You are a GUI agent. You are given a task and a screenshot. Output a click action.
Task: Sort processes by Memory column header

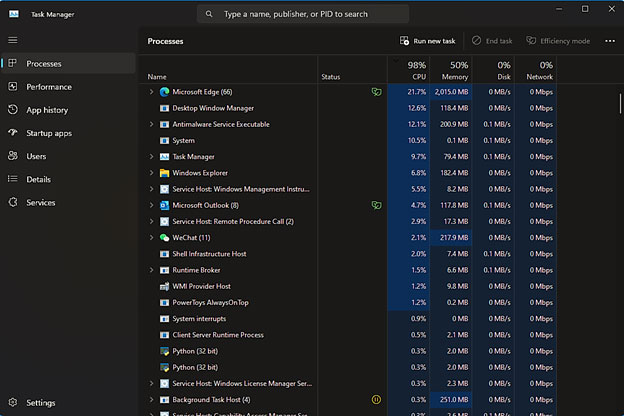click(x=451, y=70)
